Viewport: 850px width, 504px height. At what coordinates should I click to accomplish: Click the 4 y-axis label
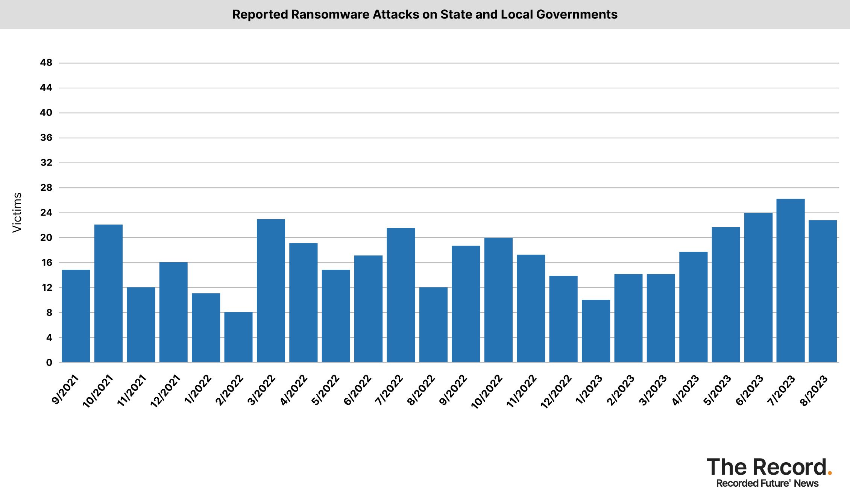49,338
